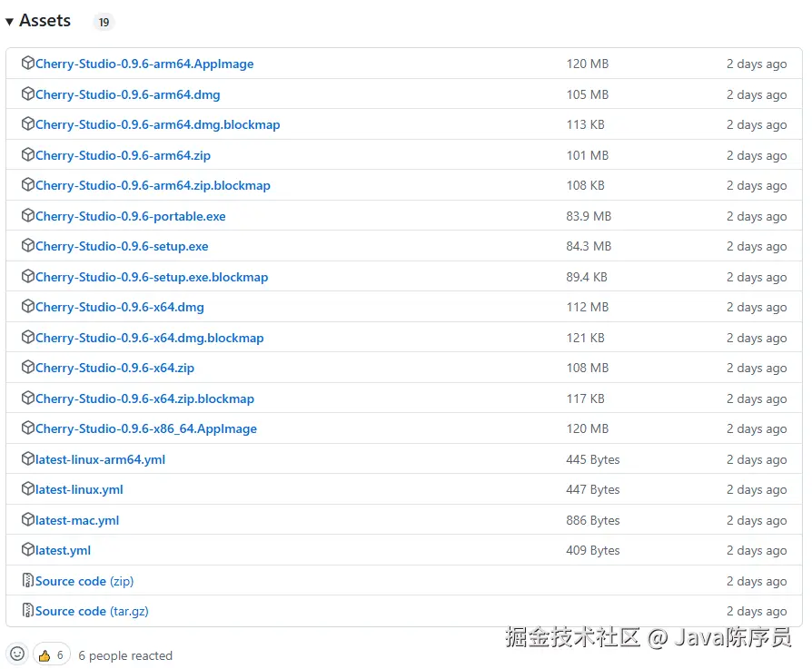Screen dimensions: 812x669
Task: Open latest-linux-arm64.yml link
Action: click(100, 459)
